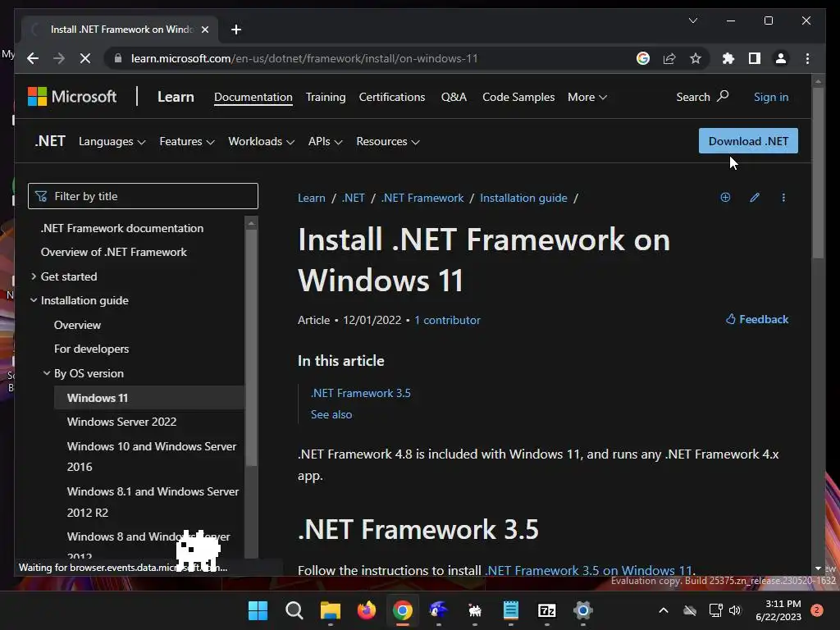Open Chrome extensions puzzle icon
Image resolution: width=840 pixels, height=630 pixels.
pyautogui.click(x=728, y=58)
